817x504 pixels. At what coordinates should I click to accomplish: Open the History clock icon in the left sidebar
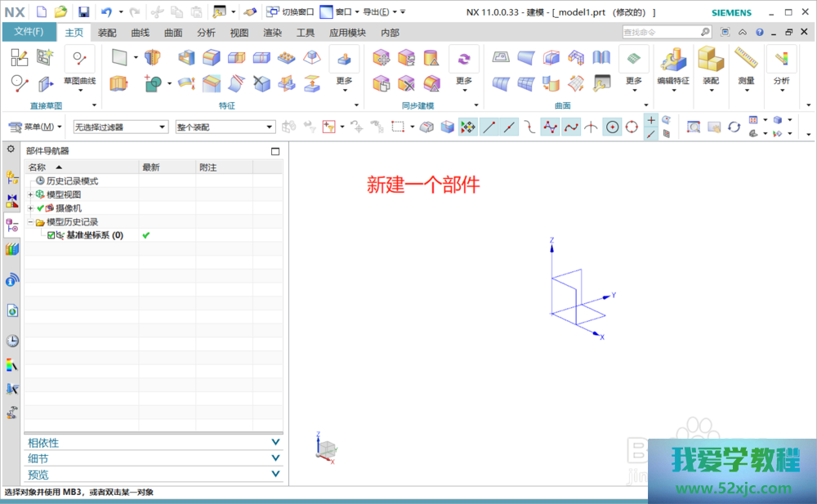pyautogui.click(x=12, y=341)
